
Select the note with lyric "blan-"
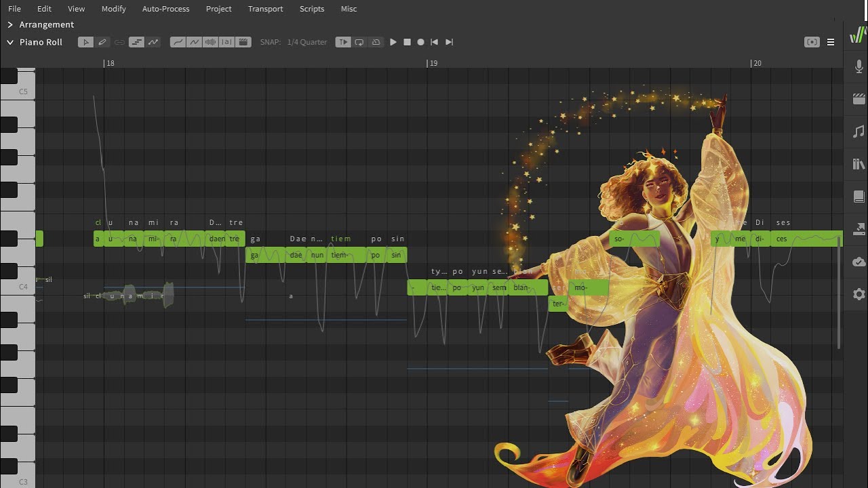tap(528, 287)
